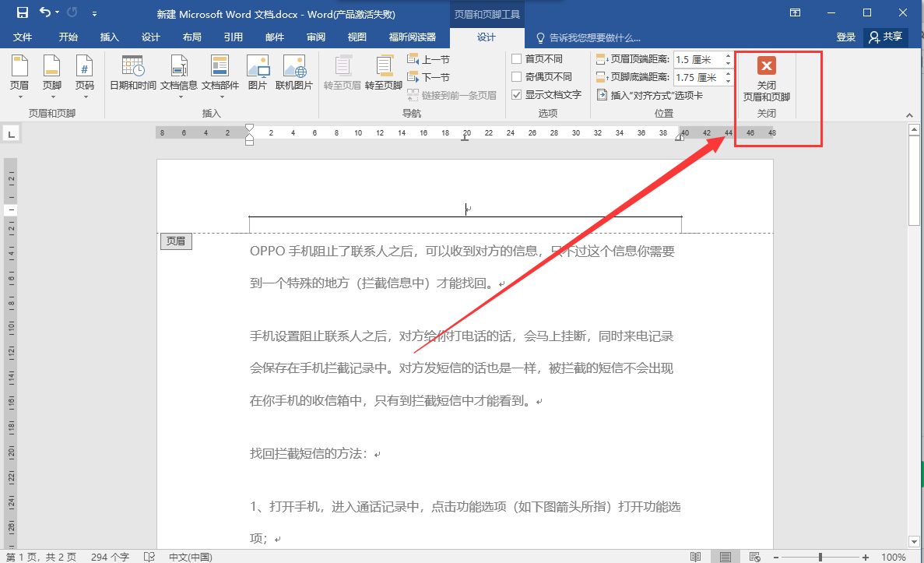The height and width of the screenshot is (563, 924).
Task: Uncheck 显示文档文字
Action: coord(517,94)
